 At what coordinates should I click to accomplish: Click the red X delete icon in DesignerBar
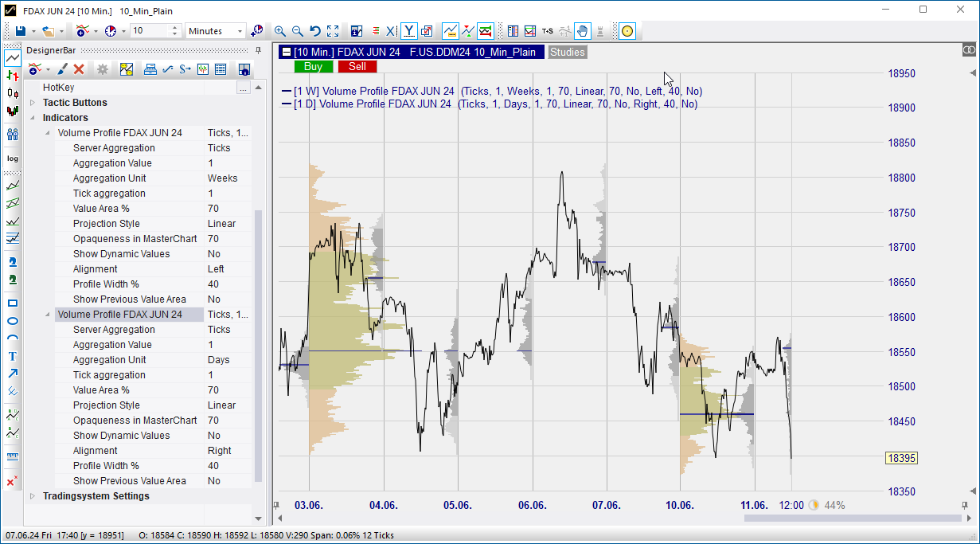click(x=79, y=69)
